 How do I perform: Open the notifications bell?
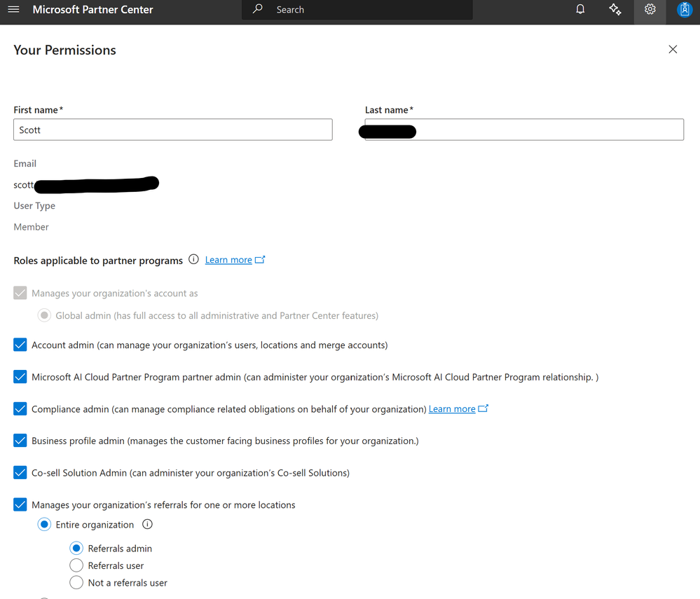point(580,9)
